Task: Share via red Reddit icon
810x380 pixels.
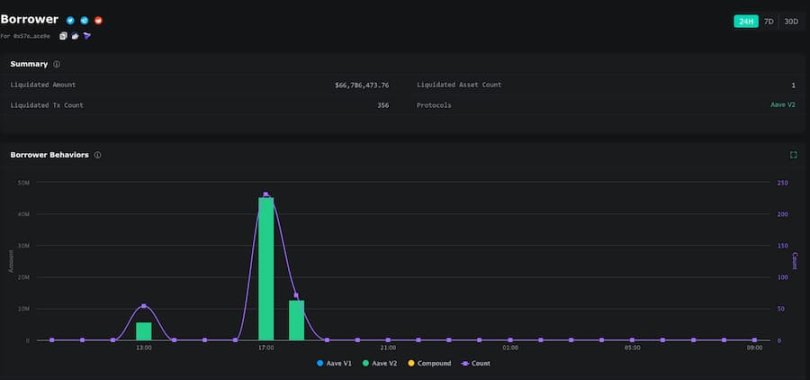Action: pos(99,21)
